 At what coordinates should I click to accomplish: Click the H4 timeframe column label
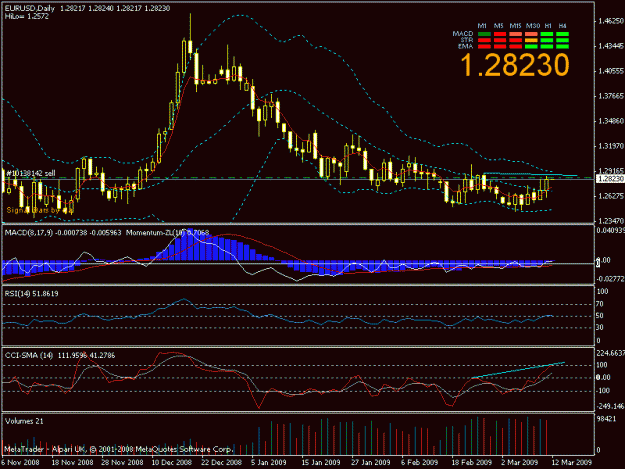tap(562, 26)
